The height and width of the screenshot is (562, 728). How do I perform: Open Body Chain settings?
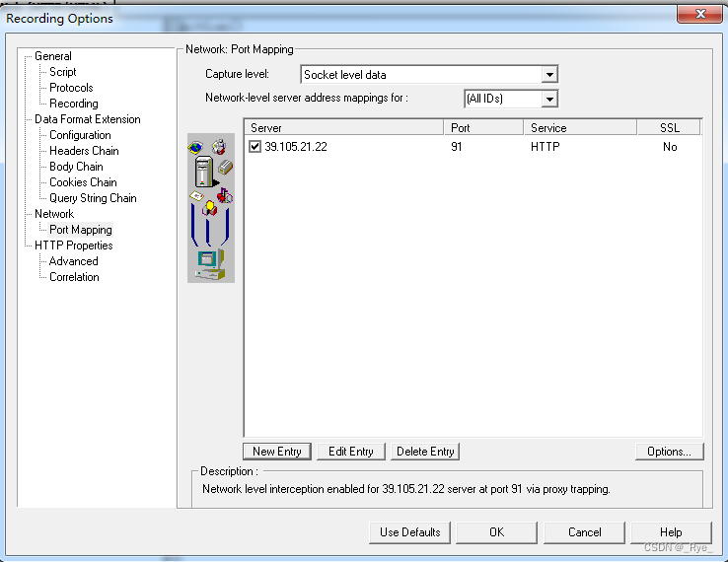(76, 167)
